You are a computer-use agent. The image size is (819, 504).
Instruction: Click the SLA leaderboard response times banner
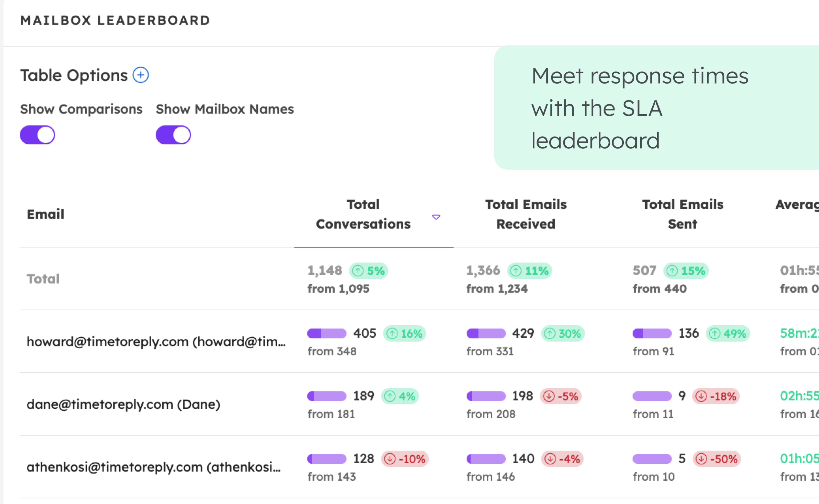point(656,107)
